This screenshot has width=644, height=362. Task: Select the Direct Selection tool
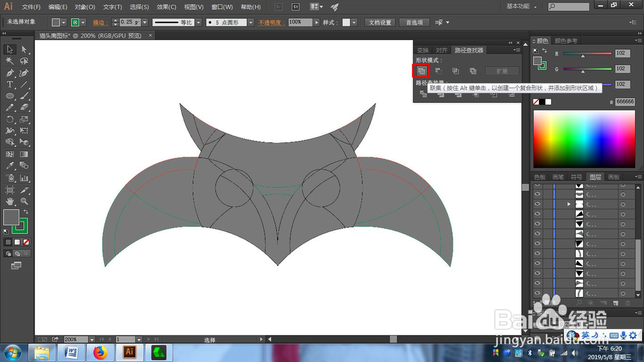[24, 50]
